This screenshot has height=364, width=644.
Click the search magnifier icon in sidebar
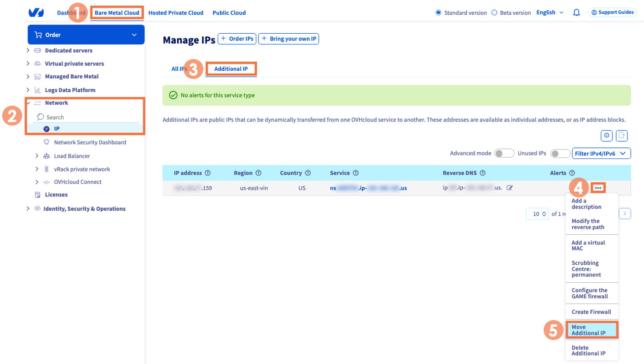coord(40,117)
